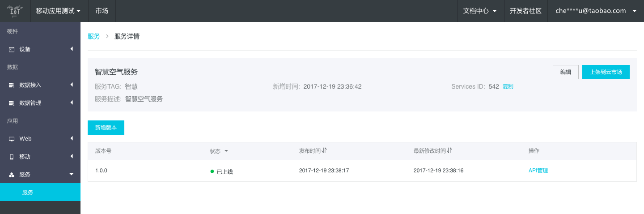
Task: Open the 状态 column filter dropdown
Action: [x=226, y=151]
